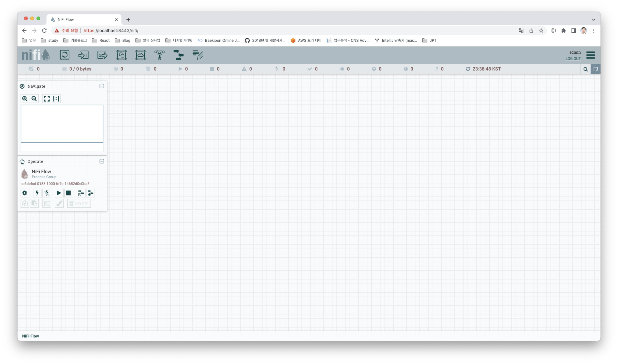Open the React bookmark folder
The width and height of the screenshot is (618, 364).
tap(101, 41)
